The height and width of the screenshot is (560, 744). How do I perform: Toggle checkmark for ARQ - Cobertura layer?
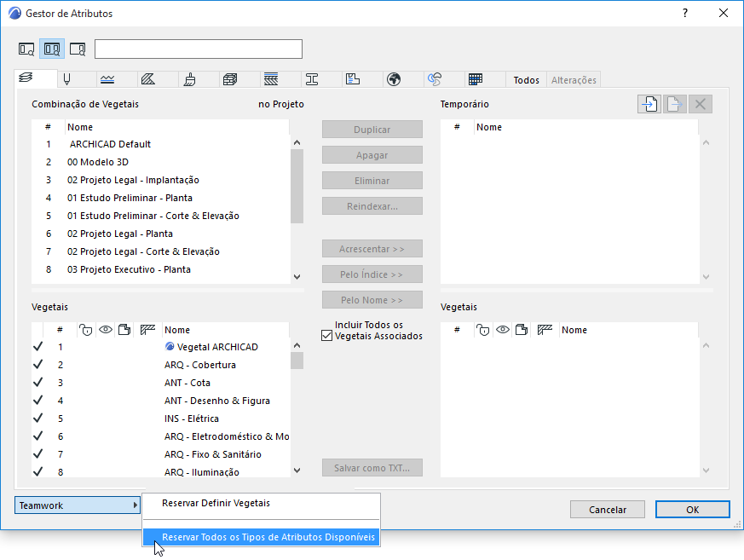[x=38, y=365]
